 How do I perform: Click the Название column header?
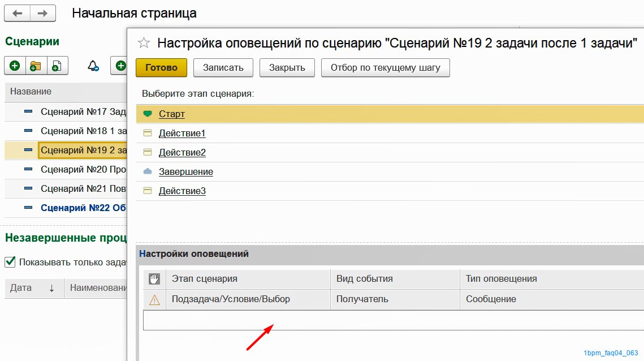66,92
